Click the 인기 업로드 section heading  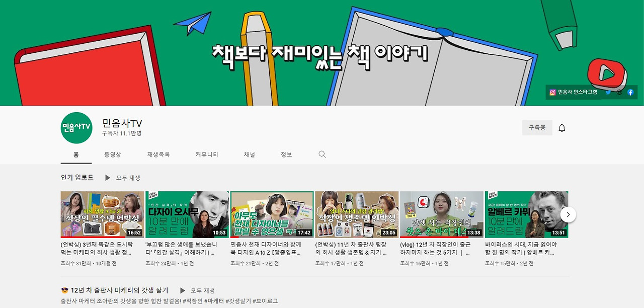point(77,177)
